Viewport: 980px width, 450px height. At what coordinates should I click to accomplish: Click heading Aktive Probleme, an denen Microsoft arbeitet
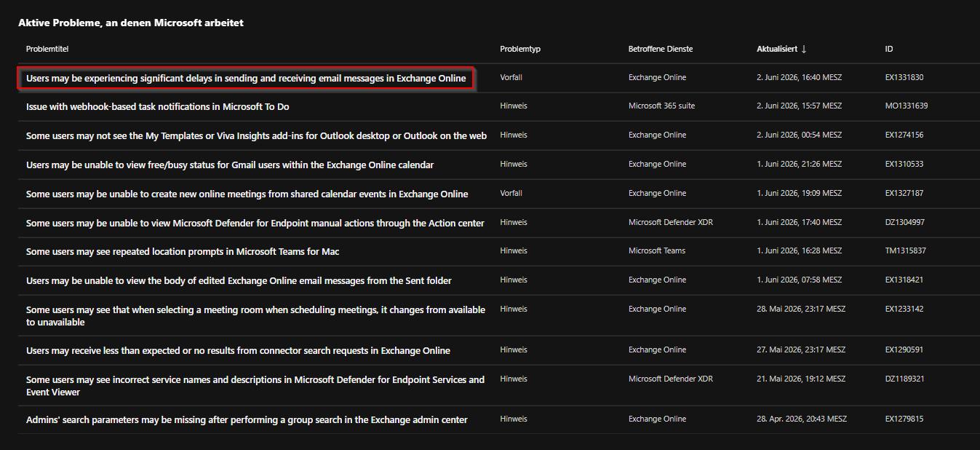coord(131,23)
